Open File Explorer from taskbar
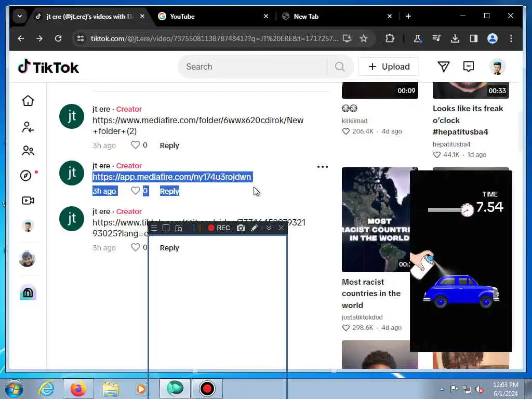 tap(111, 389)
